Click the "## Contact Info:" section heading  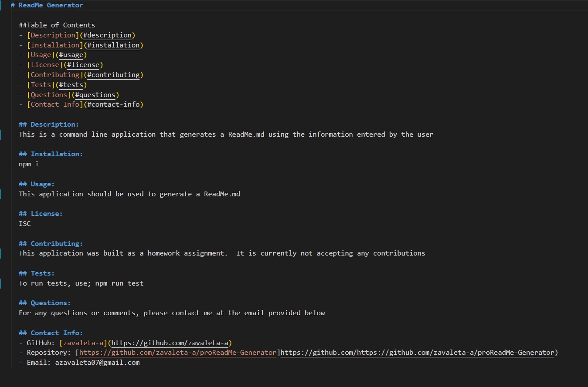(51, 333)
